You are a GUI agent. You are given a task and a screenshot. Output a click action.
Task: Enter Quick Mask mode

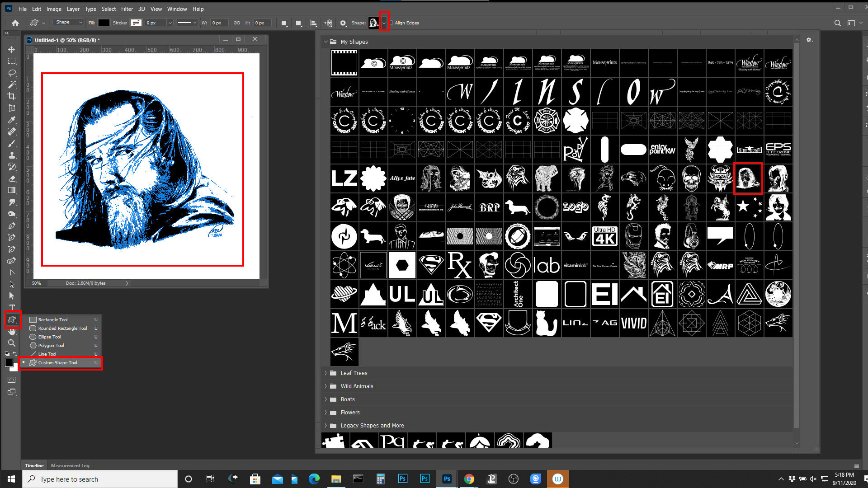(11, 380)
